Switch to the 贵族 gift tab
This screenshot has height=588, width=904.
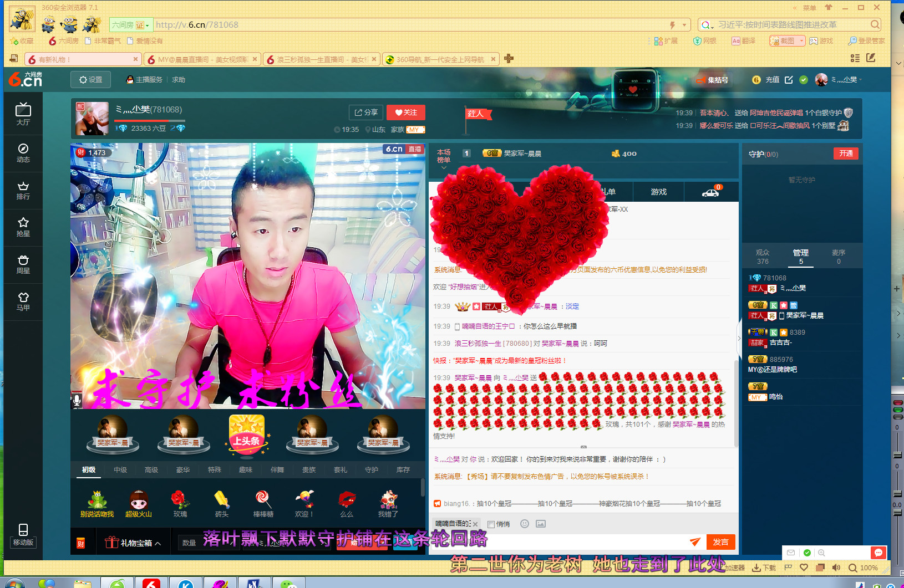pyautogui.click(x=308, y=469)
